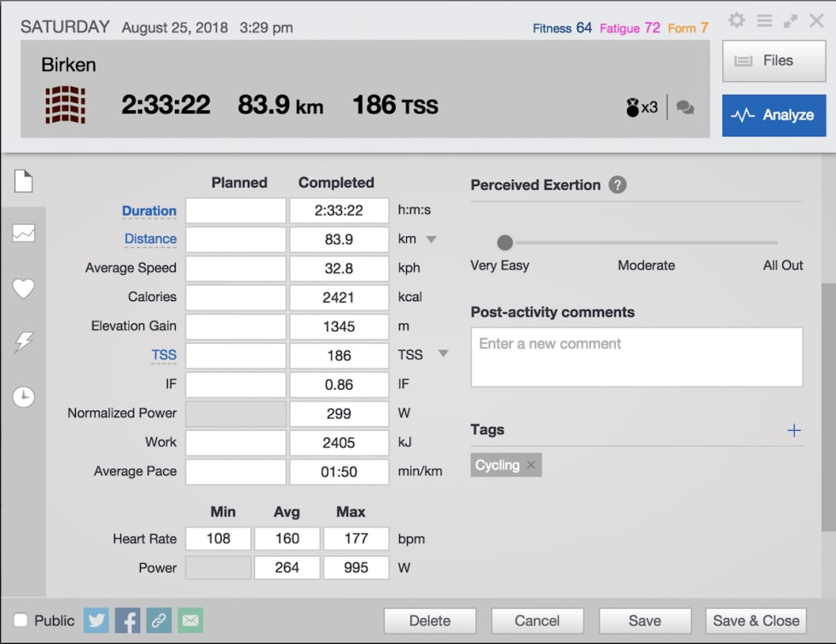Click the completed Average Speed field
Image resolution: width=836 pixels, height=644 pixels.
click(x=340, y=268)
